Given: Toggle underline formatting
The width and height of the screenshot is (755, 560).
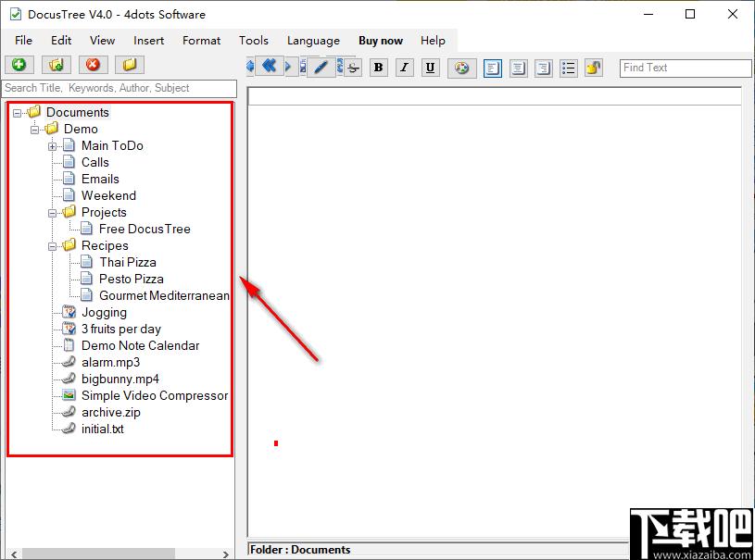Looking at the screenshot, I should coord(430,68).
